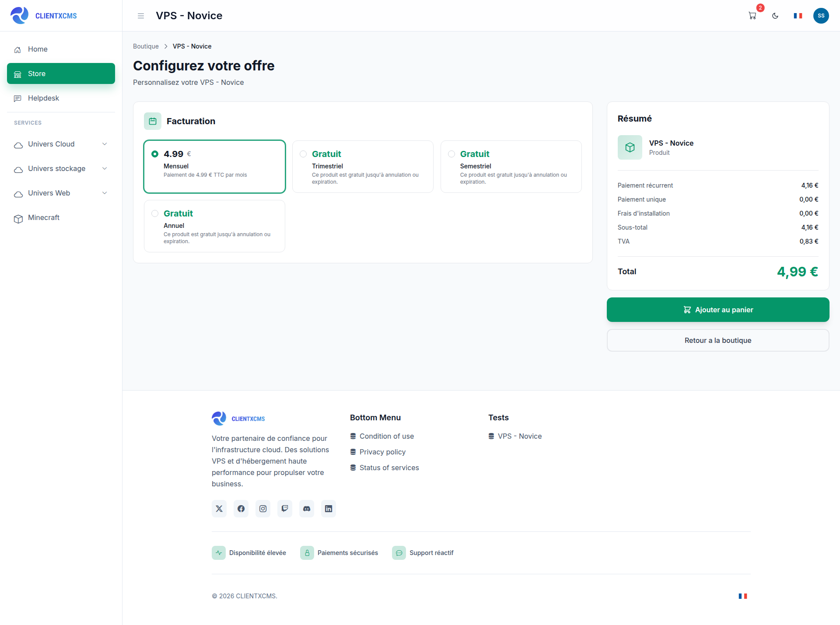Click the Facturation calendar icon
This screenshot has height=625, width=840.
click(x=153, y=121)
